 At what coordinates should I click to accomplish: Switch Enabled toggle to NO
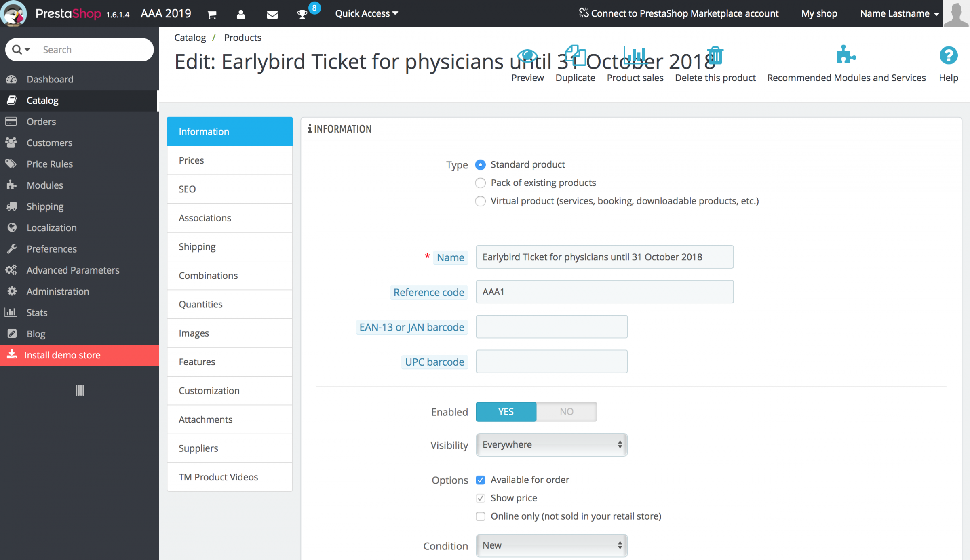[x=566, y=412]
